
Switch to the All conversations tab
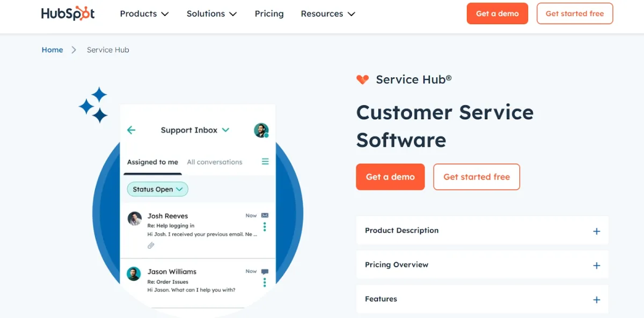(215, 162)
